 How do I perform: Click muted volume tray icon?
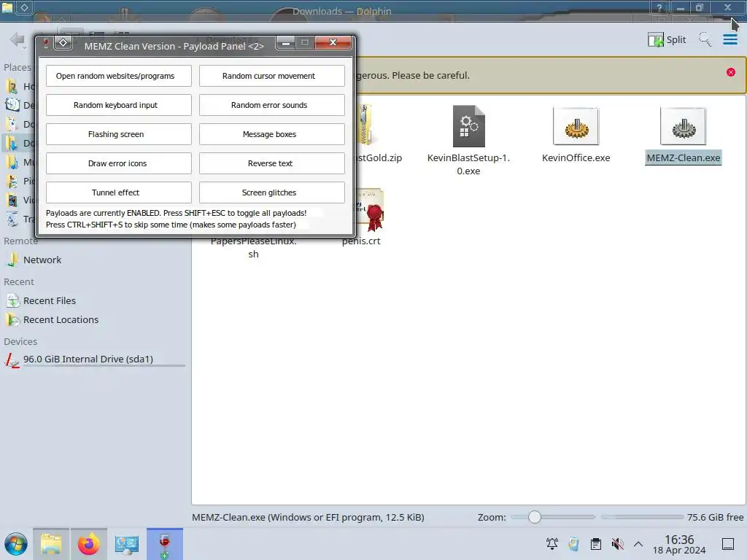click(x=617, y=544)
